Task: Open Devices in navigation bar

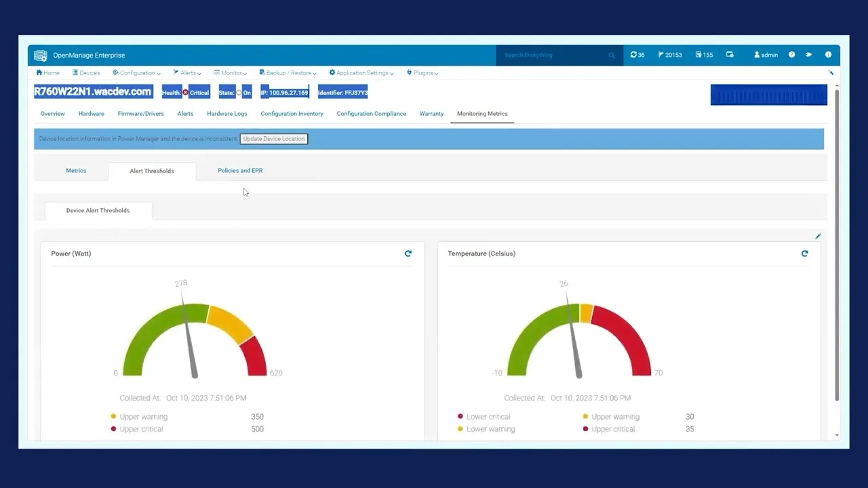Action: 86,73
